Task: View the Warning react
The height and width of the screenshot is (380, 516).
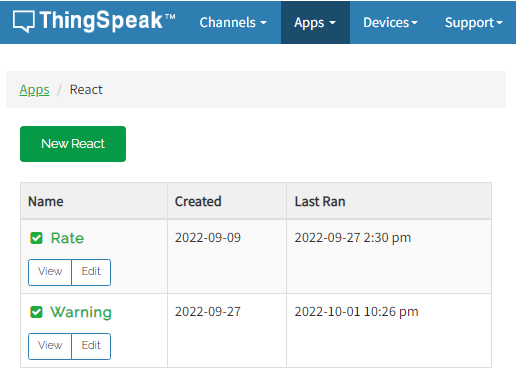Action: click(50, 346)
